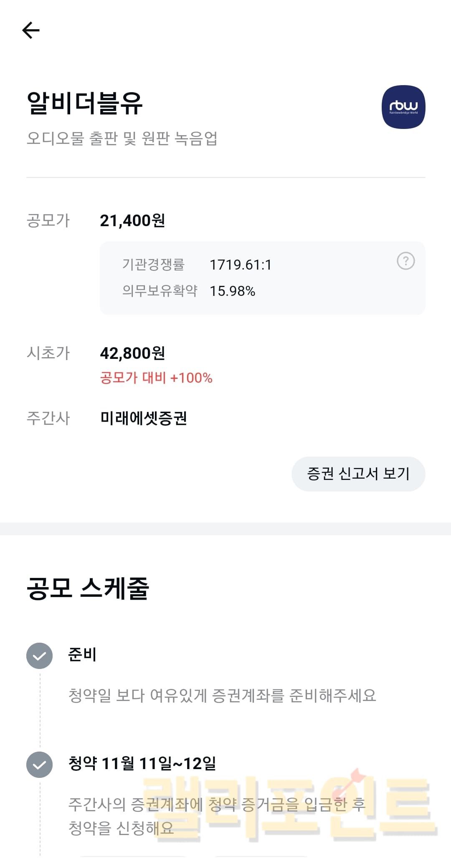The width and height of the screenshot is (451, 868).
Task: Tap the 21,400원 offering price
Action: coord(132,220)
